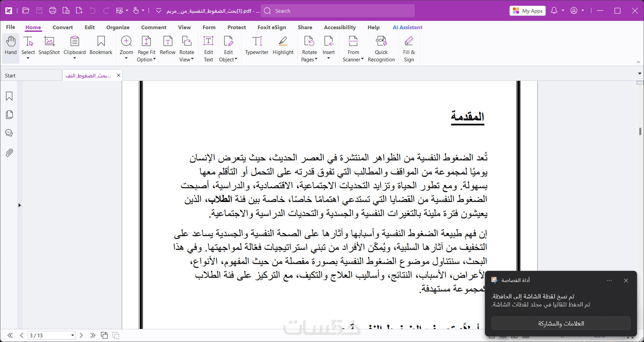Save the document with the disk icon
This screenshot has height=342, width=644.
[39, 11]
